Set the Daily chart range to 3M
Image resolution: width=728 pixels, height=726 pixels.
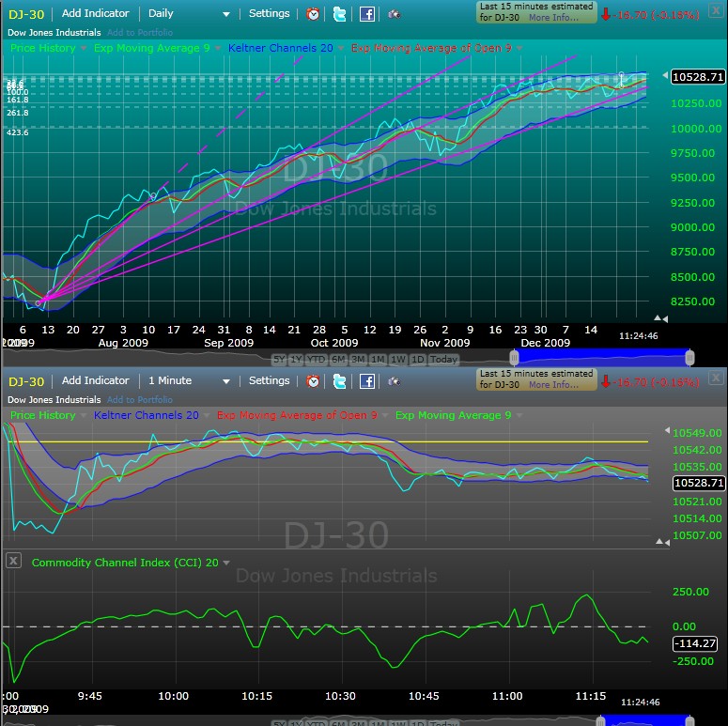(x=358, y=360)
